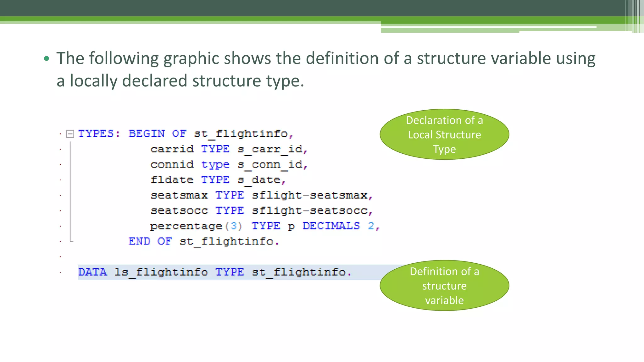The width and height of the screenshot is (644, 362).
Task: Click the line 'carrid TYPE s_carr_id,'
Action: 229,149
